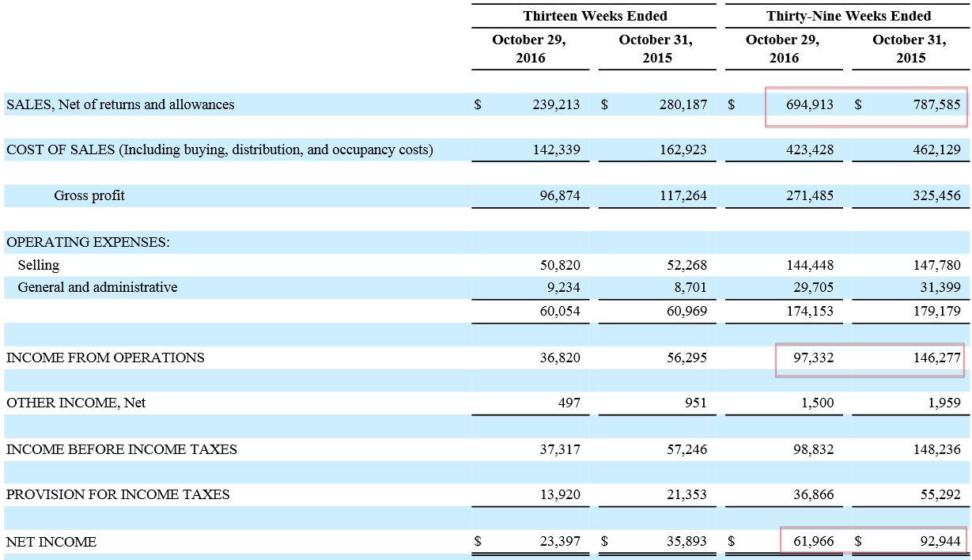
Task: Click the Thirteen Weeks Ended column header
Action: coord(595,16)
